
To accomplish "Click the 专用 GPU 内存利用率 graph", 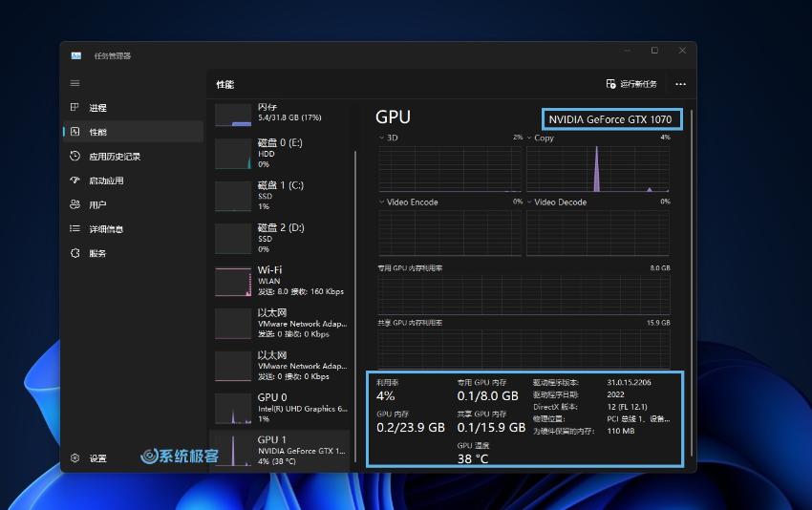I will point(524,294).
